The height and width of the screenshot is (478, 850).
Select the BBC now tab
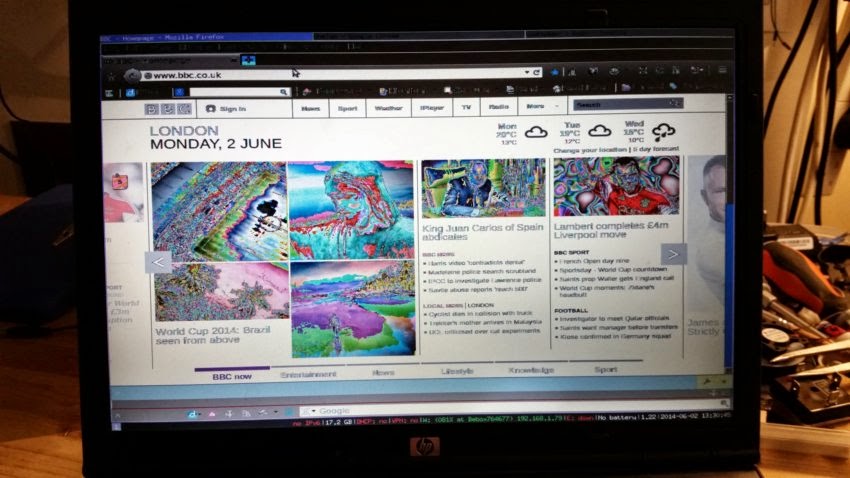coord(232,376)
